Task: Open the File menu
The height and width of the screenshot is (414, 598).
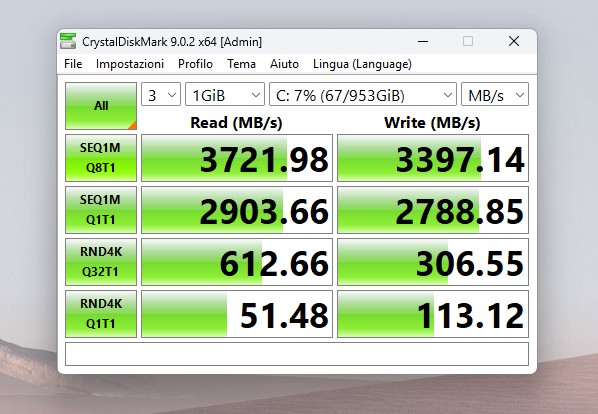Action: (73, 64)
